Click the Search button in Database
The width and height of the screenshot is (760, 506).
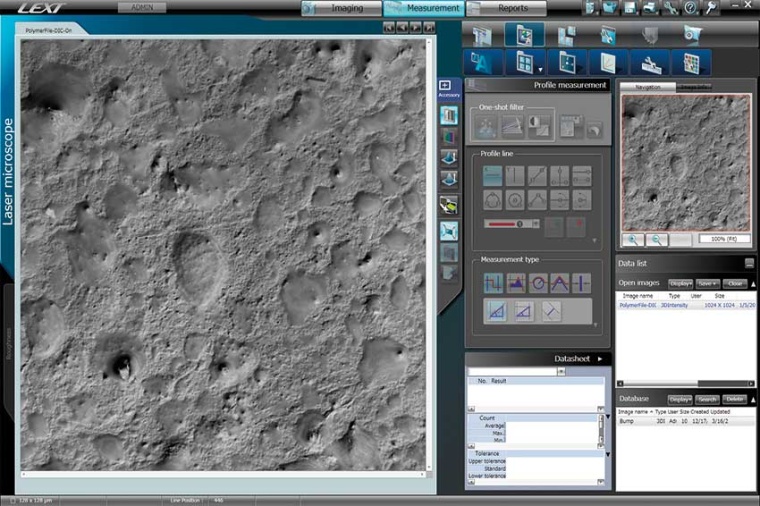click(708, 399)
